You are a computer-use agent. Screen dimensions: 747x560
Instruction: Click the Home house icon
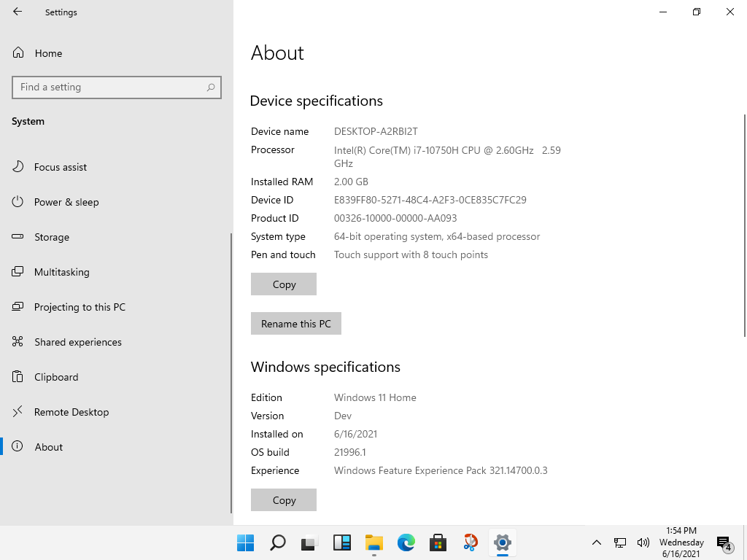[18, 52]
